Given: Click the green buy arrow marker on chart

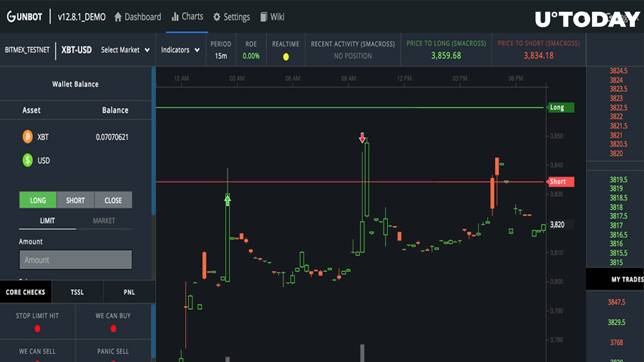Looking at the screenshot, I should coord(227,200).
